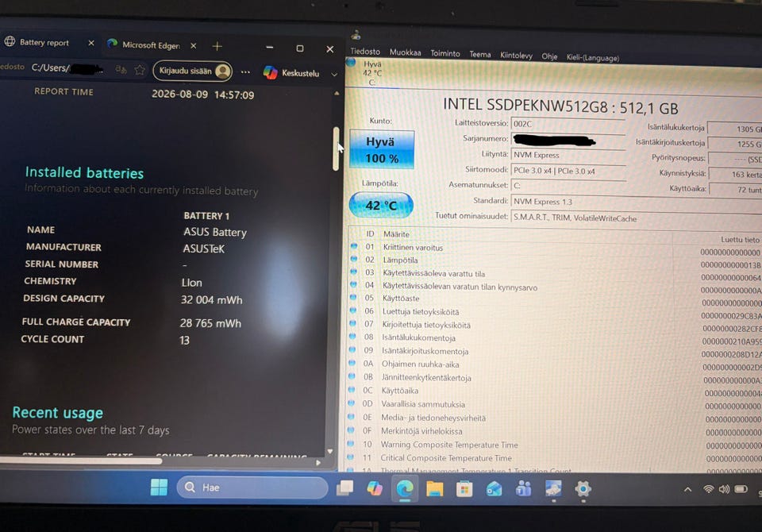Screen dimensions: 762x532
Task: Launch Copilot from the taskbar
Action: [x=375, y=488]
